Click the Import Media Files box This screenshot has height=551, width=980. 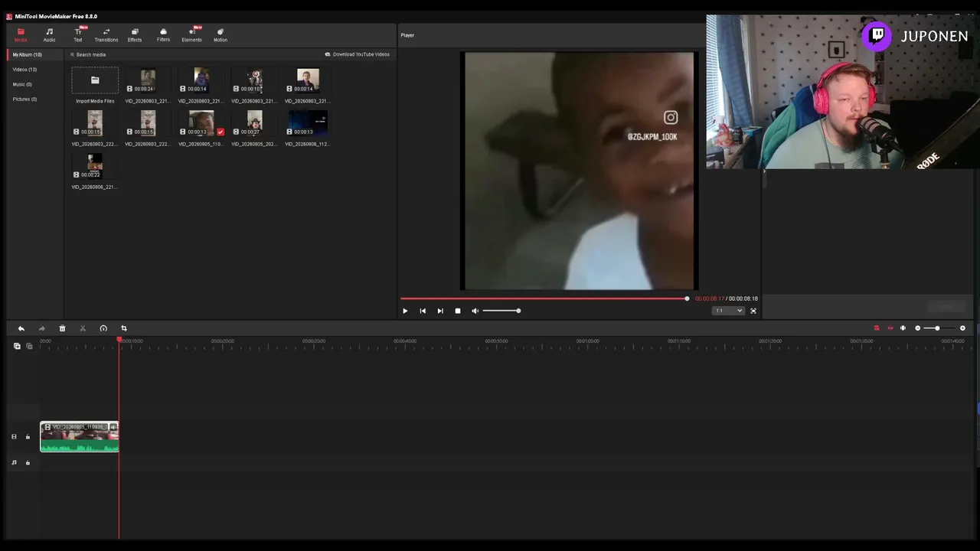click(x=95, y=80)
